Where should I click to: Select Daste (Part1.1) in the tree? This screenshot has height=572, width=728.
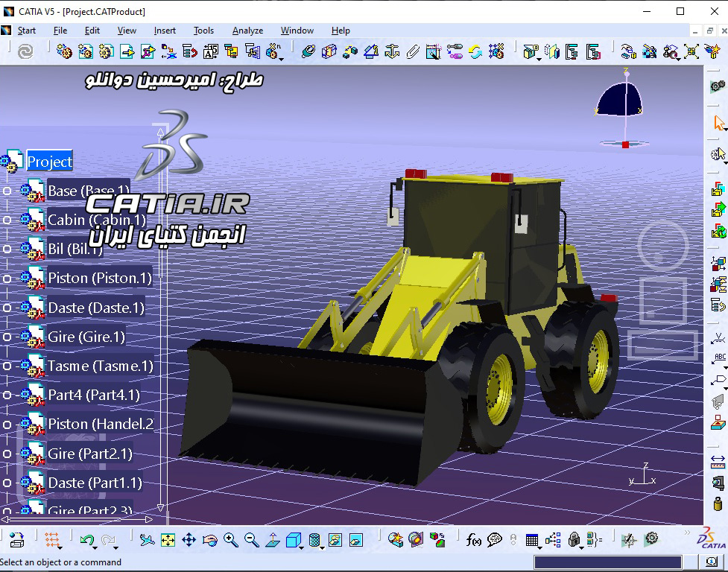tap(95, 483)
